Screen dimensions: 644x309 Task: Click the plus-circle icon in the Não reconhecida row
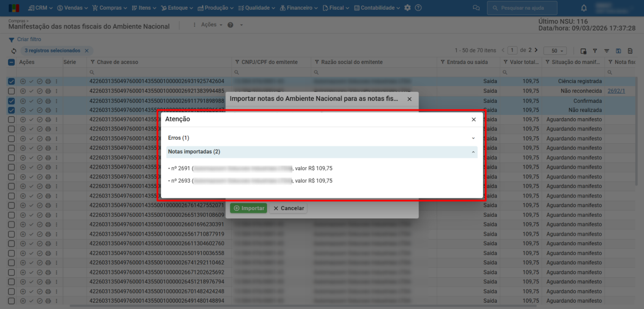(23, 91)
